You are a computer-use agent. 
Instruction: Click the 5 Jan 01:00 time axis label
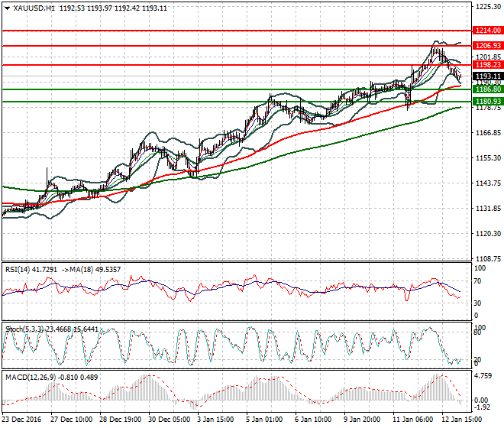coord(264,420)
